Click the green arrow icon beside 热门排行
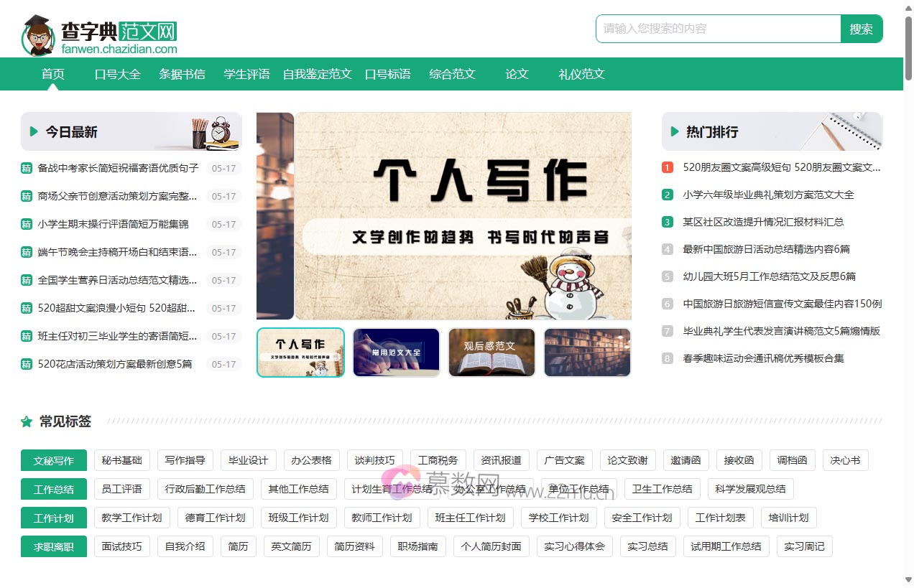The image size is (914, 588). tap(675, 131)
